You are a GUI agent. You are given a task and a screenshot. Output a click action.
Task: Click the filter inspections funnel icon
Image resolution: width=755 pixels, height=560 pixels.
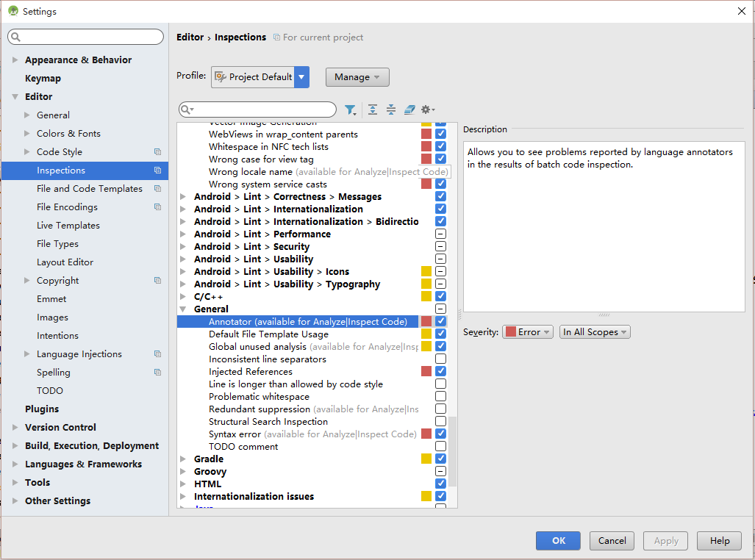coord(351,110)
